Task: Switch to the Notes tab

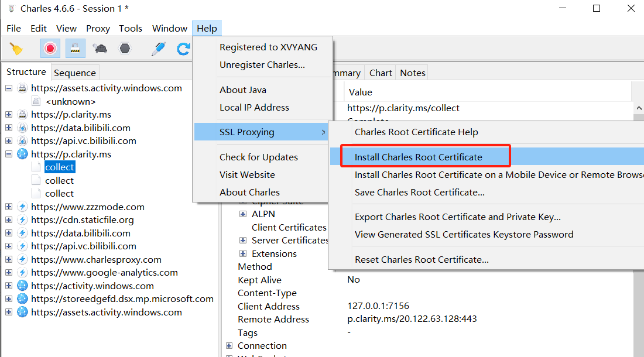Action: click(x=412, y=73)
